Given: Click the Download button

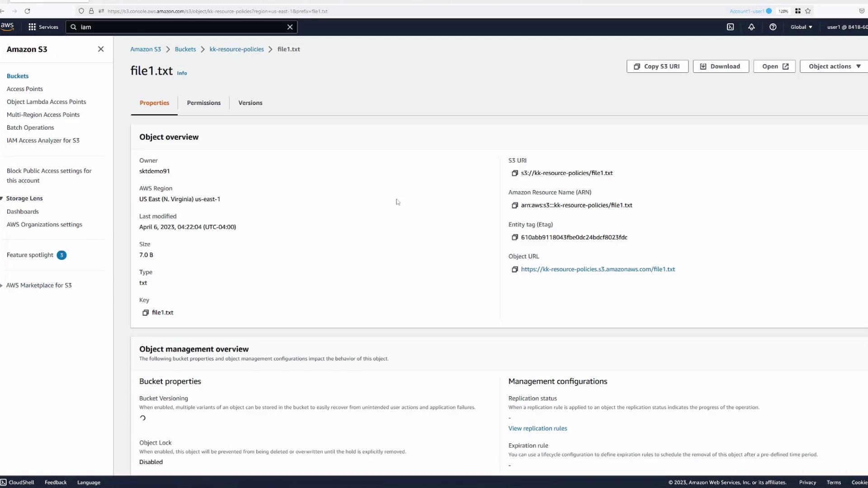Looking at the screenshot, I should click(721, 66).
